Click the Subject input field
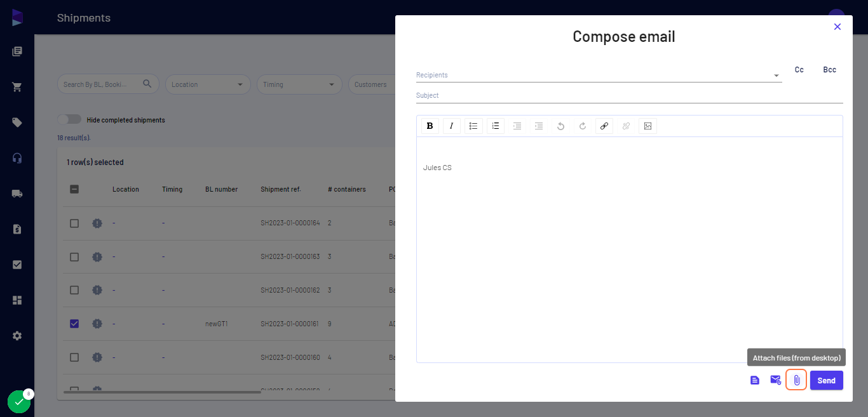Screen dimensions: 868x417 coord(630,96)
